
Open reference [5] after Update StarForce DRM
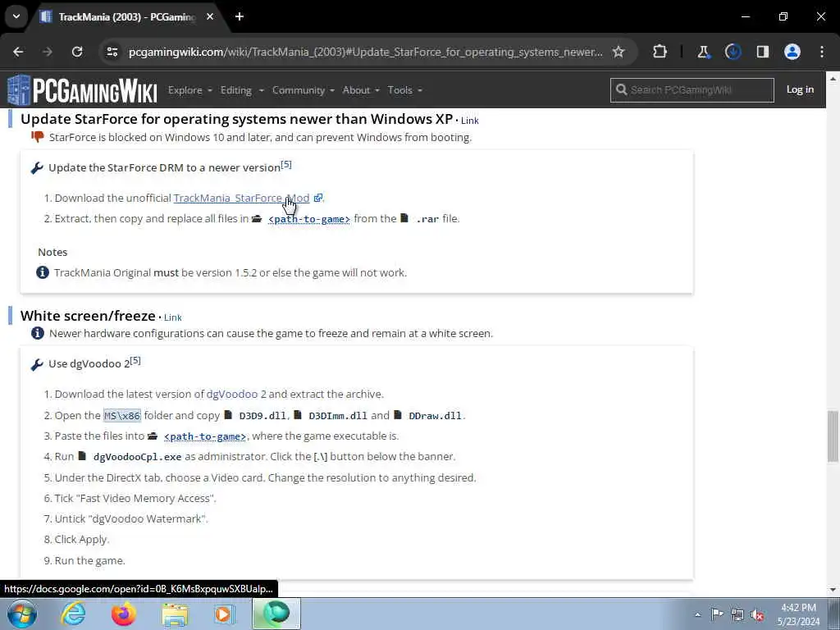[x=286, y=164]
